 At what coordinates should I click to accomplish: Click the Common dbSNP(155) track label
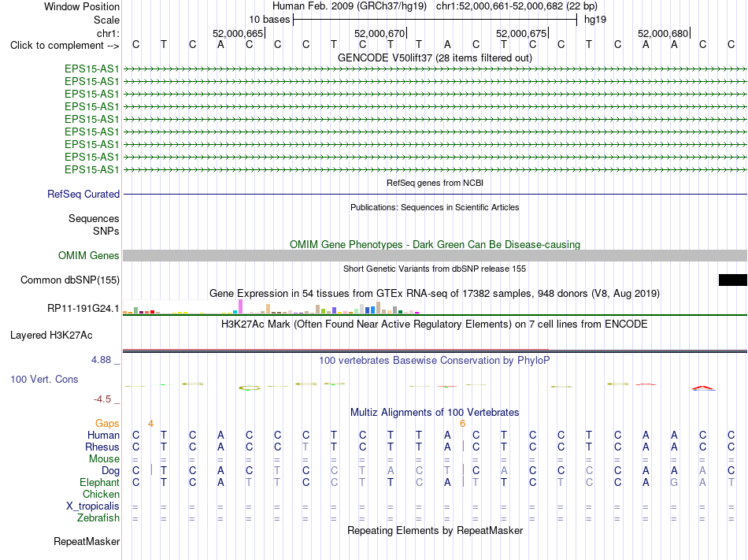pos(69,280)
